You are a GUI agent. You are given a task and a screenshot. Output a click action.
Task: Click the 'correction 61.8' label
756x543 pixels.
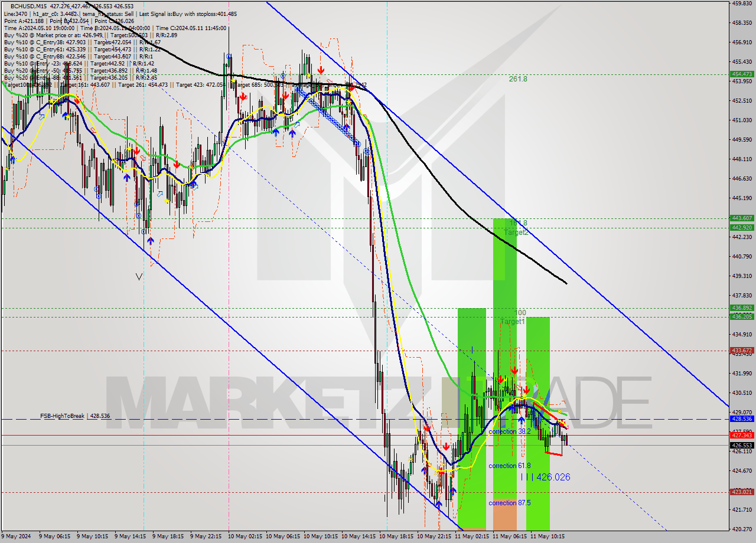tap(509, 466)
